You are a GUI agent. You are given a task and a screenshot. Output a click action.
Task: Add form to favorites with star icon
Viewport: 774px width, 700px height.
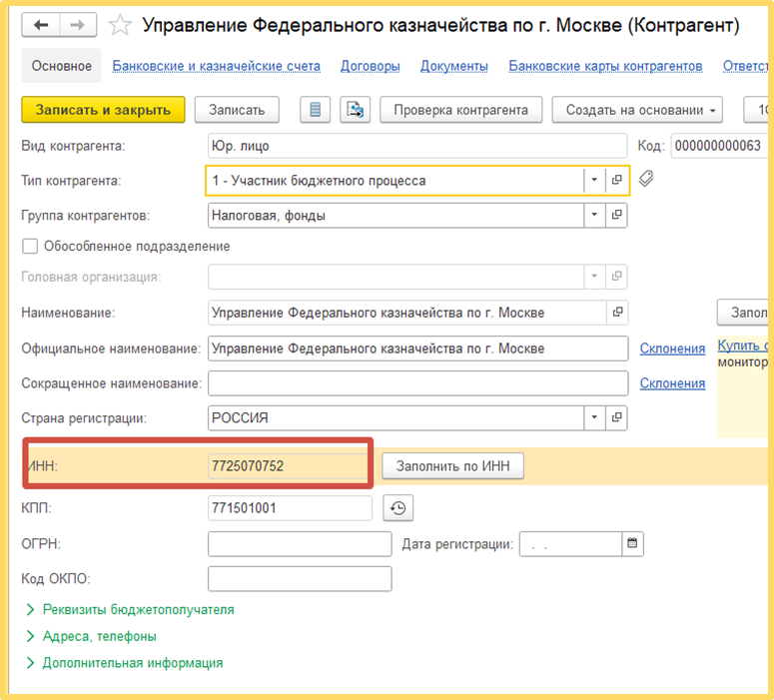point(120,25)
